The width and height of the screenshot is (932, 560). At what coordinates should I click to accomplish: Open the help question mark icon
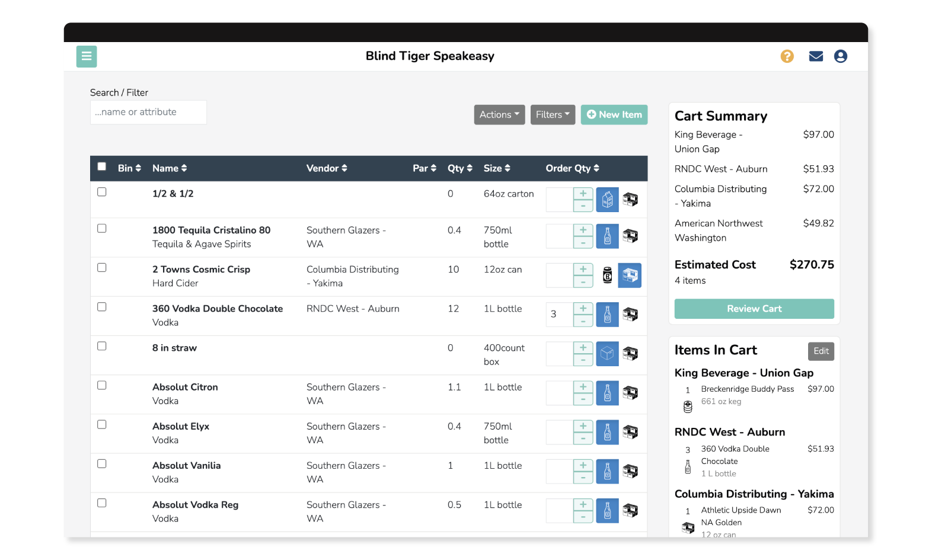click(x=787, y=56)
